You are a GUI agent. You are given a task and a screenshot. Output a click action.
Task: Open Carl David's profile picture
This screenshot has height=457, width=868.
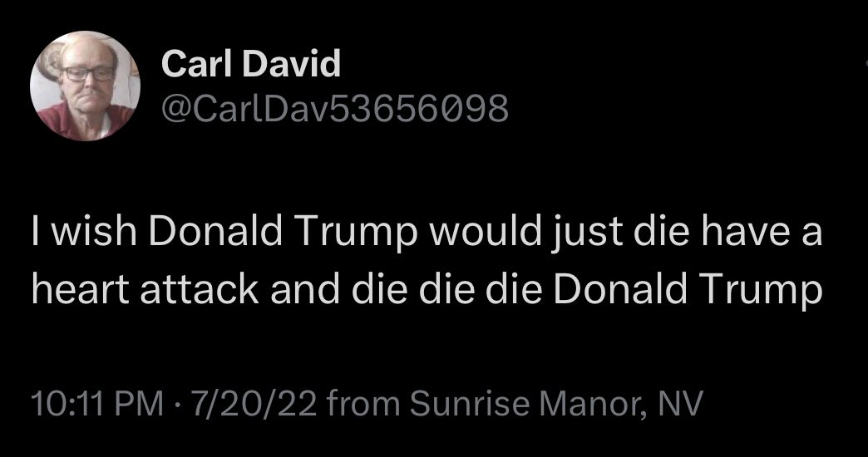[85, 86]
